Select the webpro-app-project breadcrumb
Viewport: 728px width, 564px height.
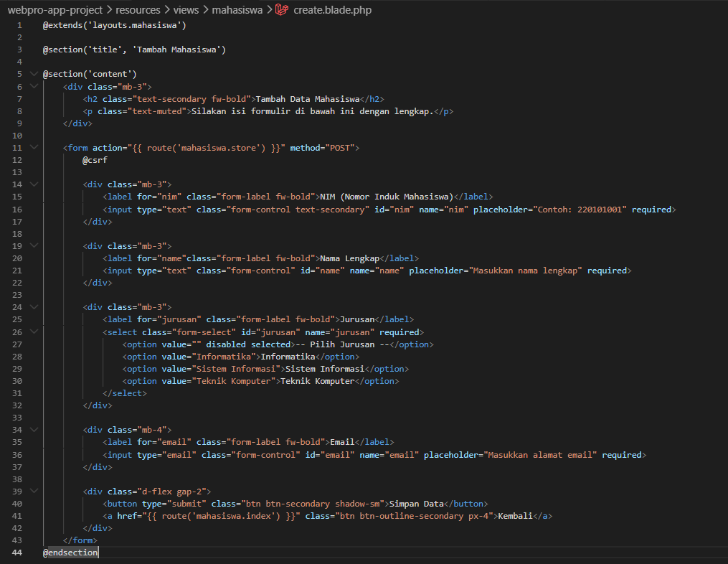pos(55,10)
